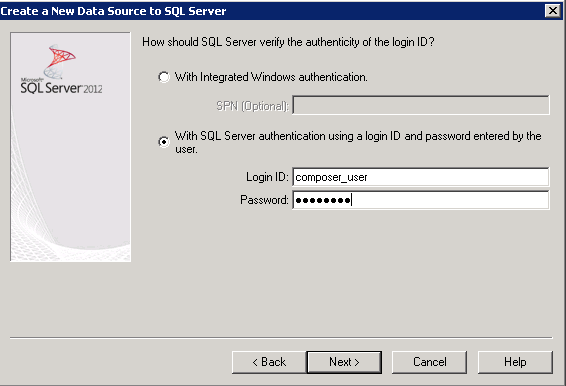
Task: Click the Next button
Action: (x=344, y=362)
